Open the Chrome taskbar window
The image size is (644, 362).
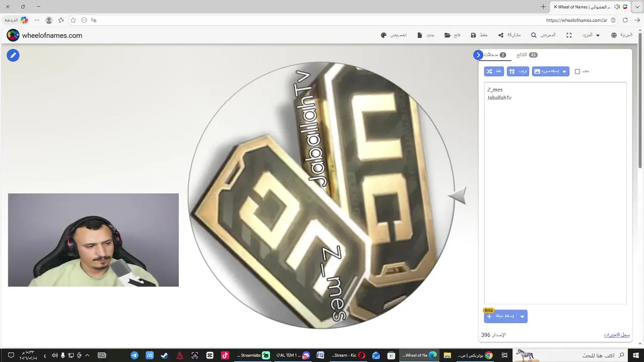475,355
